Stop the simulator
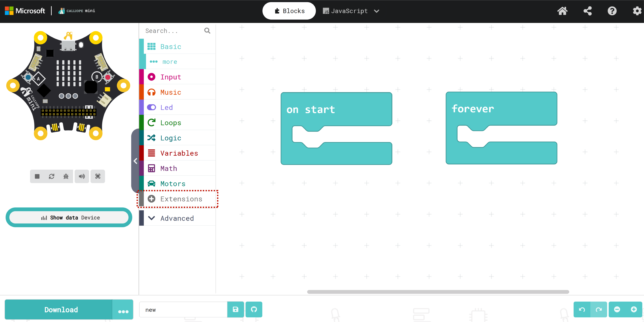 (37, 176)
